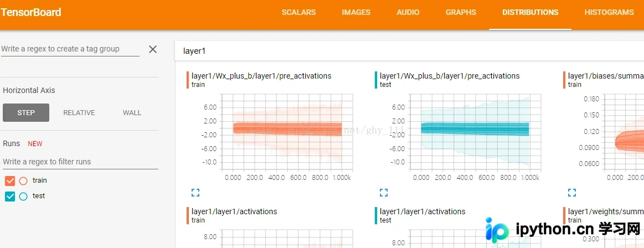Click the 'Runs' section label

click(12, 143)
